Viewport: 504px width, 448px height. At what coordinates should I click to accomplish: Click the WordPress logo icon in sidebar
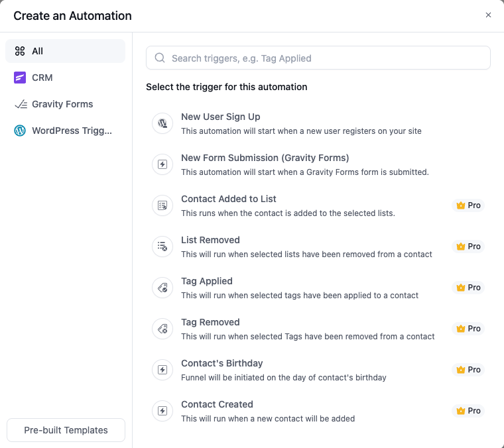coord(20,131)
